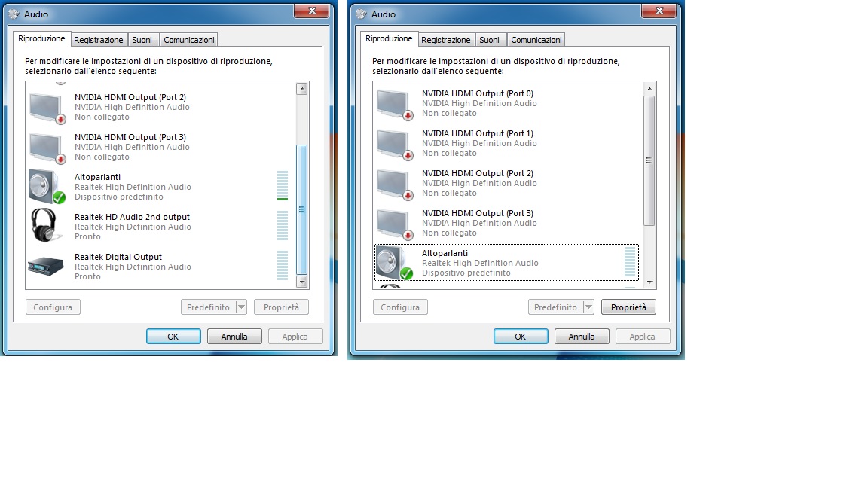Select NVIDIA HDMI Output (Port 0) monitor icon
The height and width of the screenshot is (488, 868).
(394, 104)
